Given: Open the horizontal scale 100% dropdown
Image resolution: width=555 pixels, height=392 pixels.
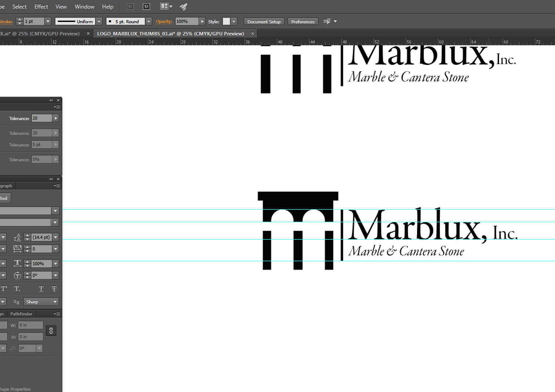Looking at the screenshot, I should (x=55, y=264).
